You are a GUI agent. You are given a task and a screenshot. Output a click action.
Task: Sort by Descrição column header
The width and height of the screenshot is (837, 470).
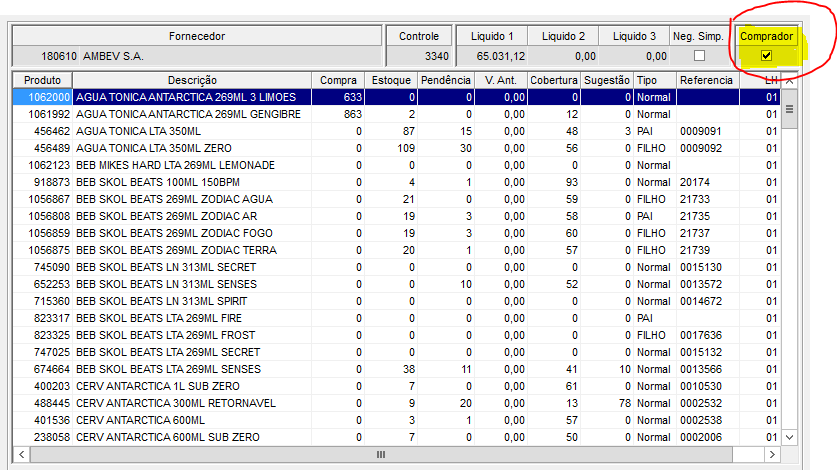pos(192,80)
